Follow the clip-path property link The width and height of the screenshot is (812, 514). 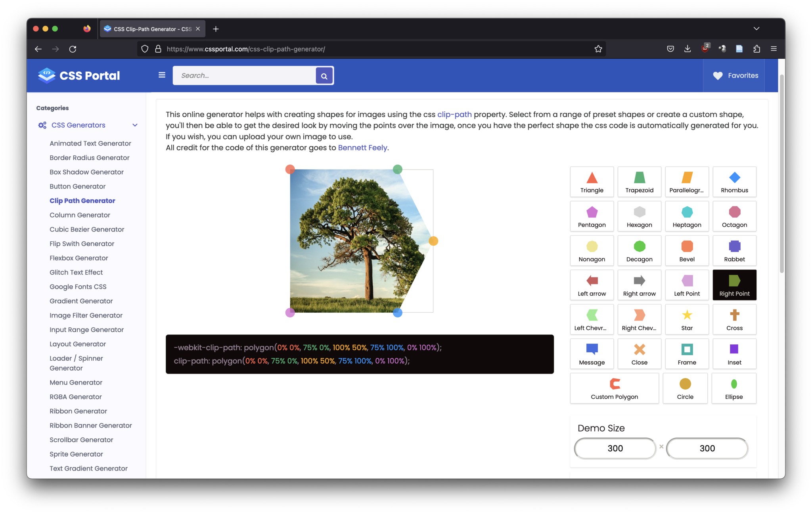pos(454,115)
